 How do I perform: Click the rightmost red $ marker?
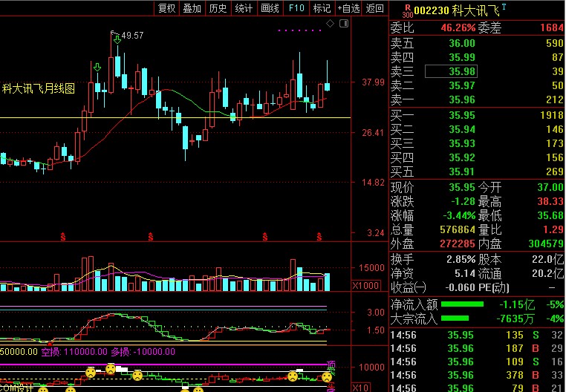[x=319, y=236]
